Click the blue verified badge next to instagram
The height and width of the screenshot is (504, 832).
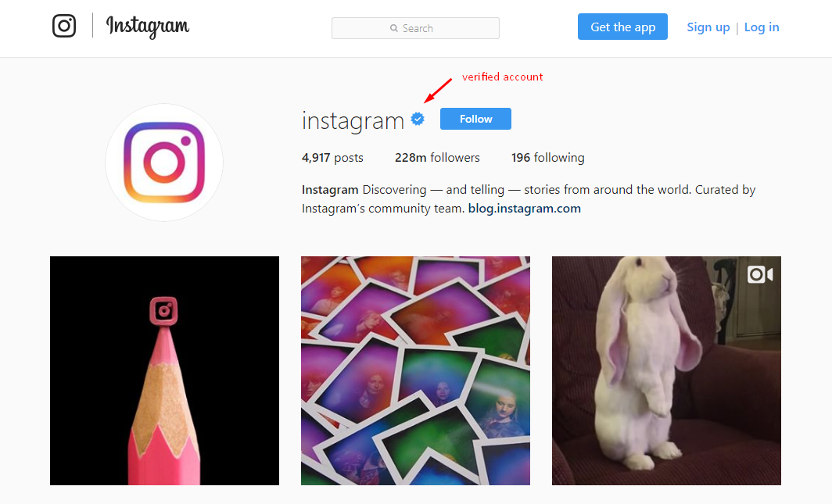click(x=418, y=120)
